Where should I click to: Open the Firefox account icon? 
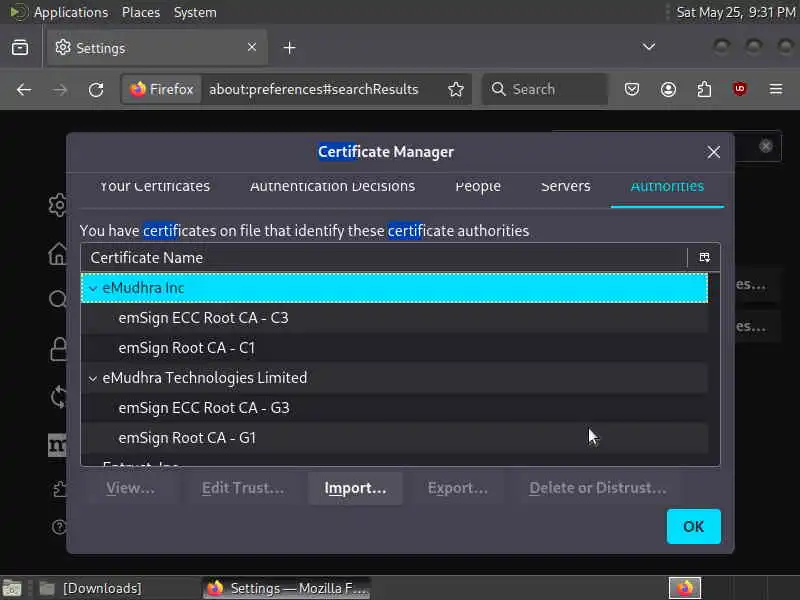(668, 90)
